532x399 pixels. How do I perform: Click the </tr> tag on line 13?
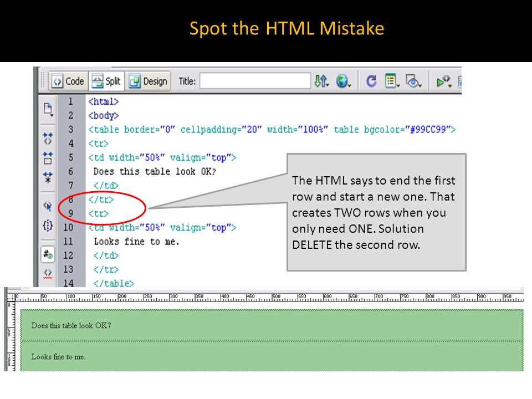(x=106, y=270)
